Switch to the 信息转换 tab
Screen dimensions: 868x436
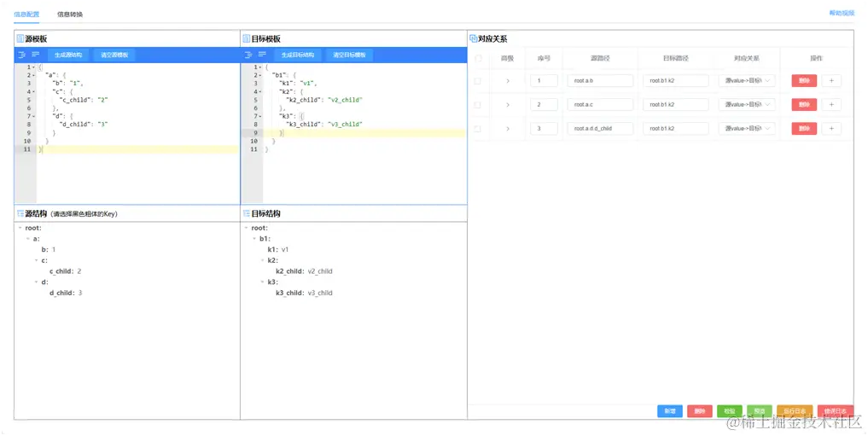(x=70, y=15)
